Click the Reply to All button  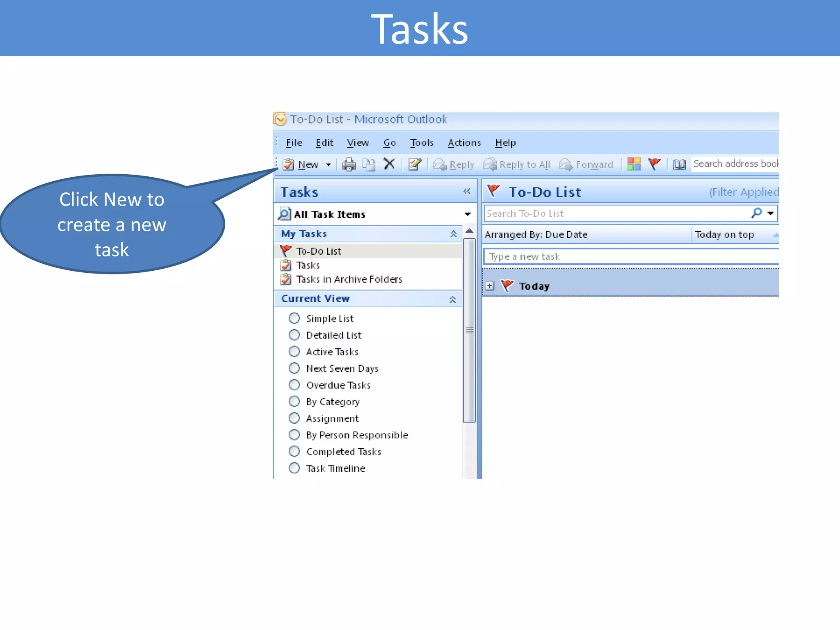[517, 164]
